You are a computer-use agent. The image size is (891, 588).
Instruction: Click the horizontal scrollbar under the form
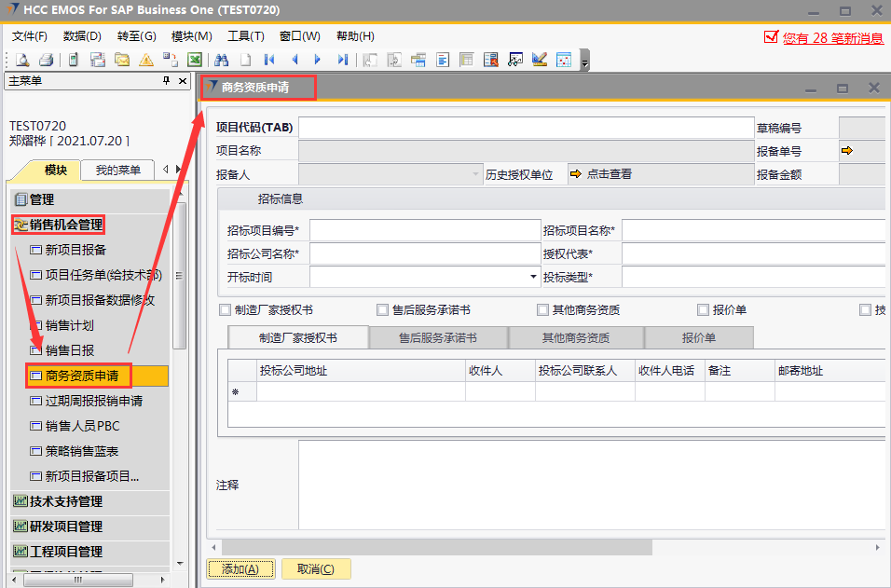(x=429, y=546)
